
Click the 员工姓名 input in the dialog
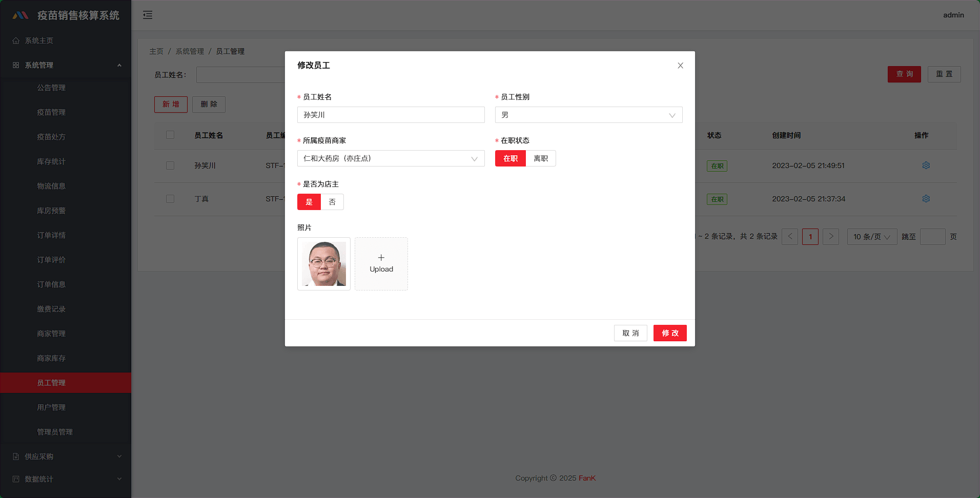(391, 115)
